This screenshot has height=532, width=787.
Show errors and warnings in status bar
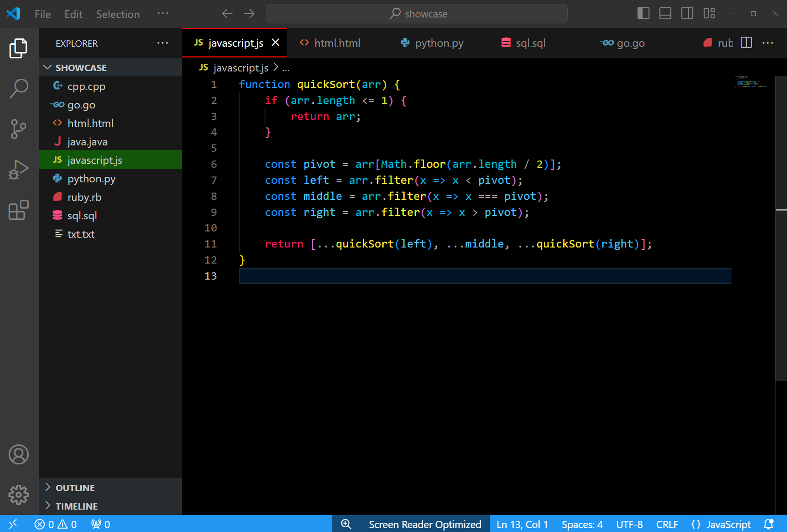(x=55, y=524)
